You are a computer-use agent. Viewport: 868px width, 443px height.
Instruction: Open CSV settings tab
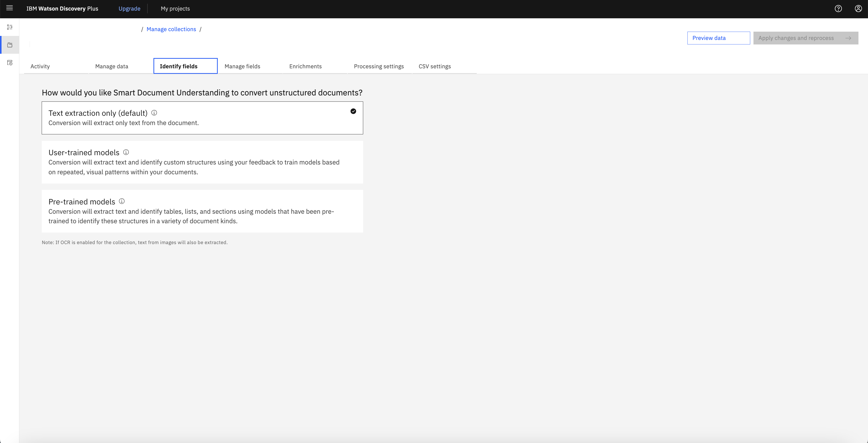[435, 66]
